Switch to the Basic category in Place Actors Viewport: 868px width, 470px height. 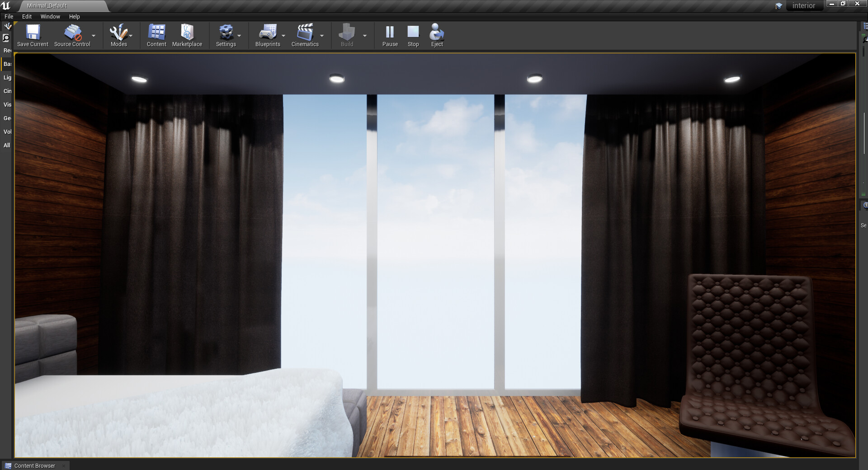click(x=7, y=64)
